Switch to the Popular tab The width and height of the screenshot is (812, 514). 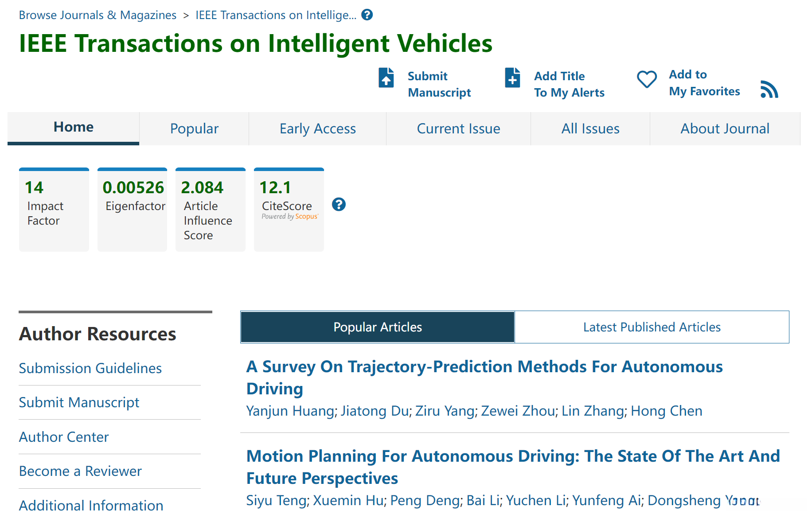point(194,128)
